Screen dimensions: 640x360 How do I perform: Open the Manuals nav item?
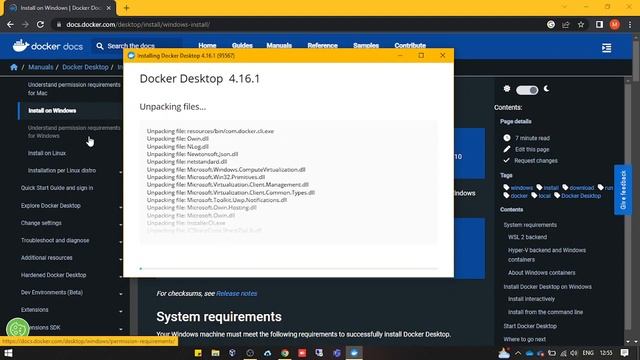pos(279,45)
